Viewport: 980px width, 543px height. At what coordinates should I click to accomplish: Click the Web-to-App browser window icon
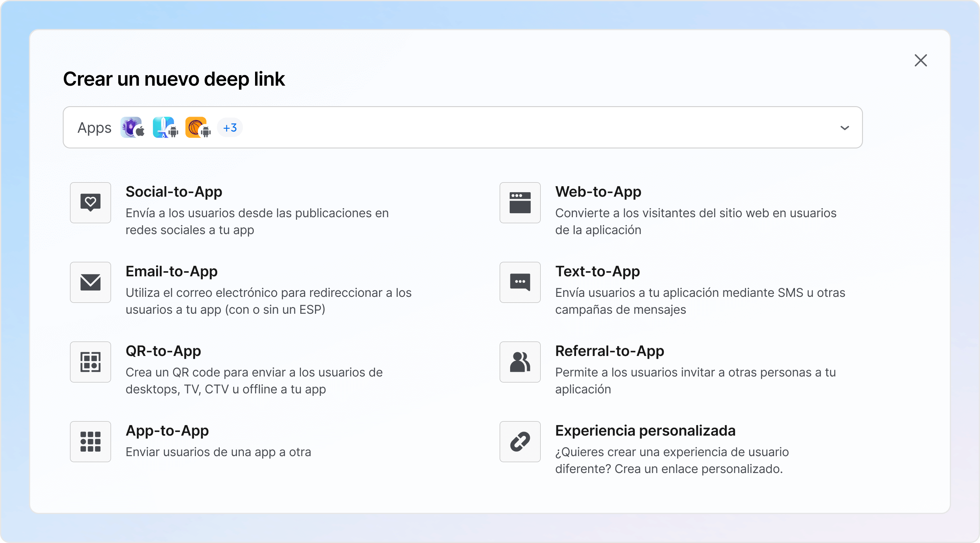[520, 203]
